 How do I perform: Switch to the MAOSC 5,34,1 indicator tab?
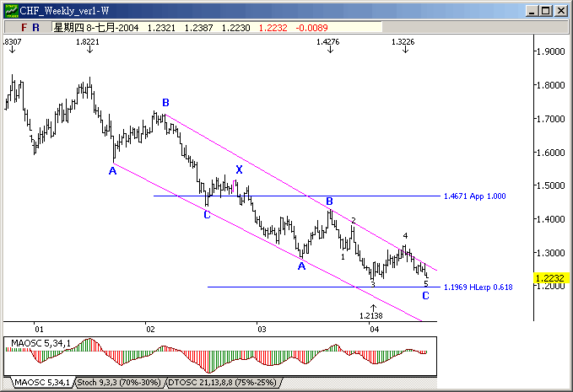pyautogui.click(x=42, y=383)
